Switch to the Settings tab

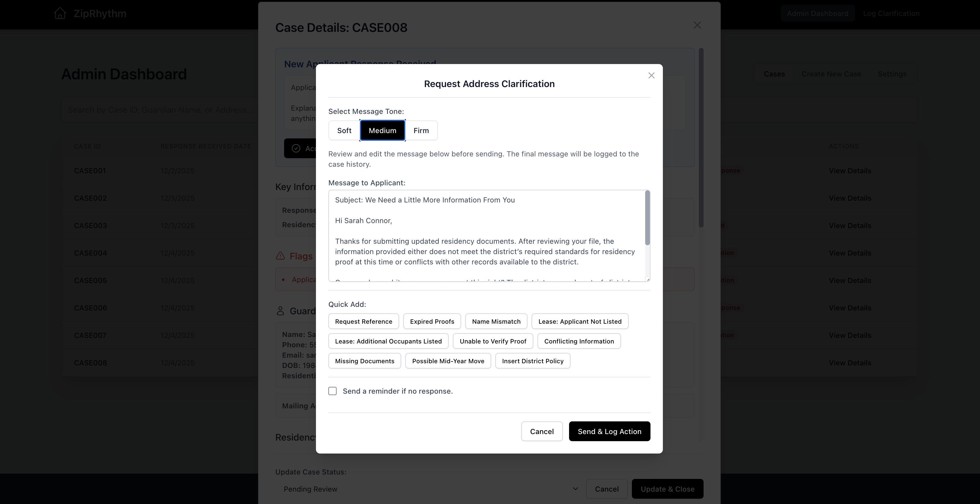(892, 74)
